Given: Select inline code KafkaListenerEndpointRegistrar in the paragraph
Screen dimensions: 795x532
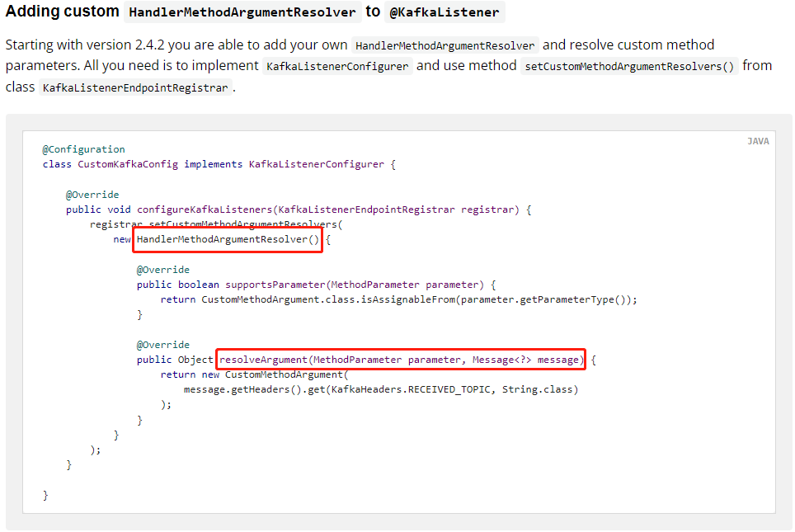Looking at the screenshot, I should click(135, 87).
